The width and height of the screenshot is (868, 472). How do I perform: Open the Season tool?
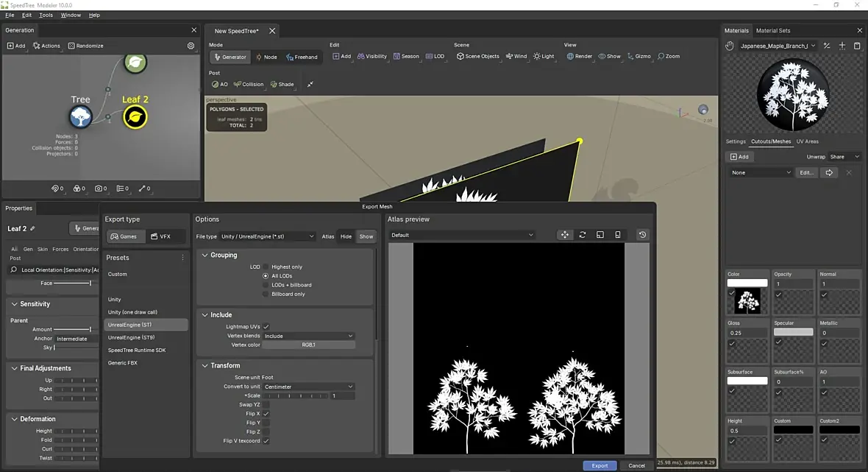pyautogui.click(x=406, y=57)
